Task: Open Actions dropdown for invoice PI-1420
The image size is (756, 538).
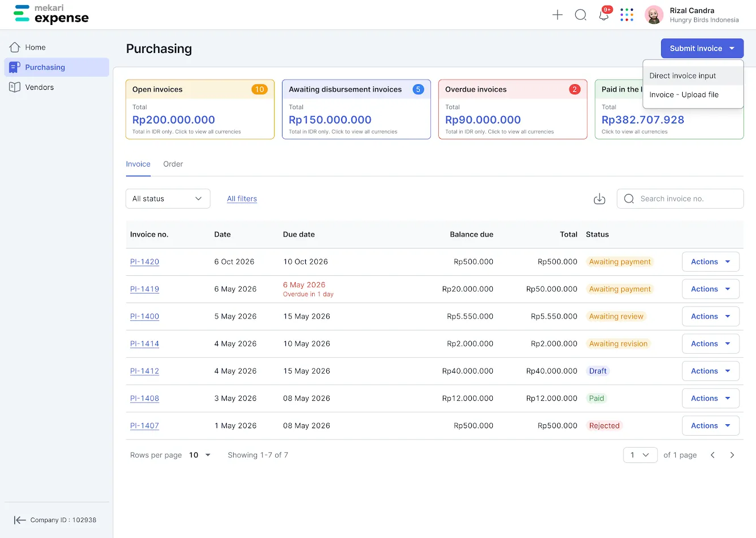Action: pyautogui.click(x=710, y=262)
